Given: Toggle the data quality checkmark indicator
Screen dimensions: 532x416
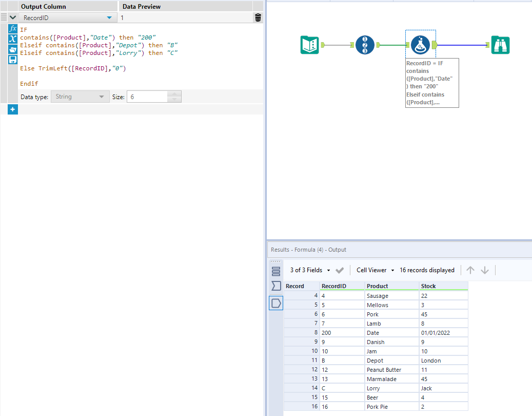Looking at the screenshot, I should (x=341, y=270).
